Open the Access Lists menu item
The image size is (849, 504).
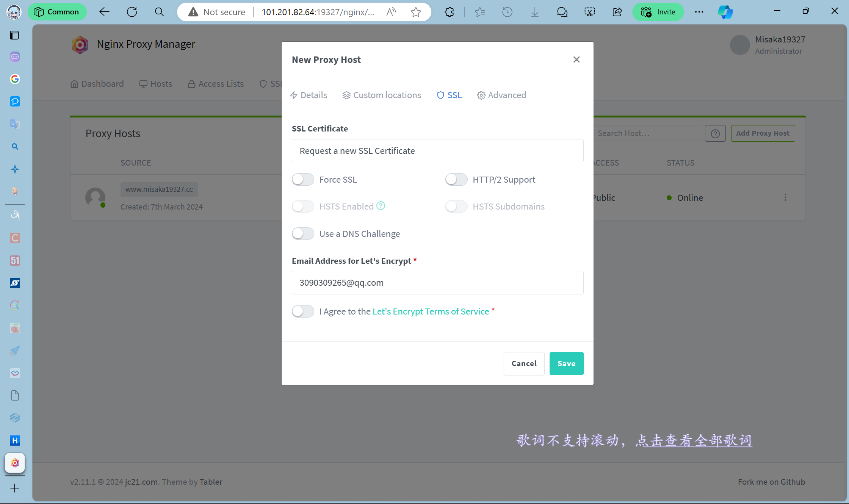coord(216,84)
